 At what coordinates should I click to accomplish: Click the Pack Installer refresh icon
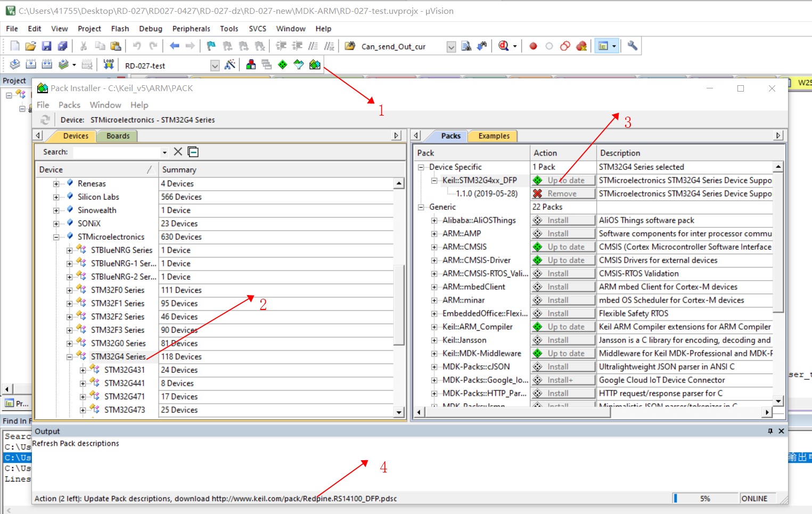click(45, 120)
